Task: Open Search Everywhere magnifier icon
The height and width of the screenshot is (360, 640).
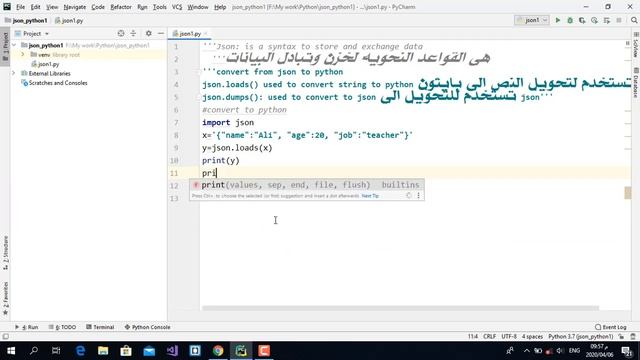Action: click(x=633, y=20)
